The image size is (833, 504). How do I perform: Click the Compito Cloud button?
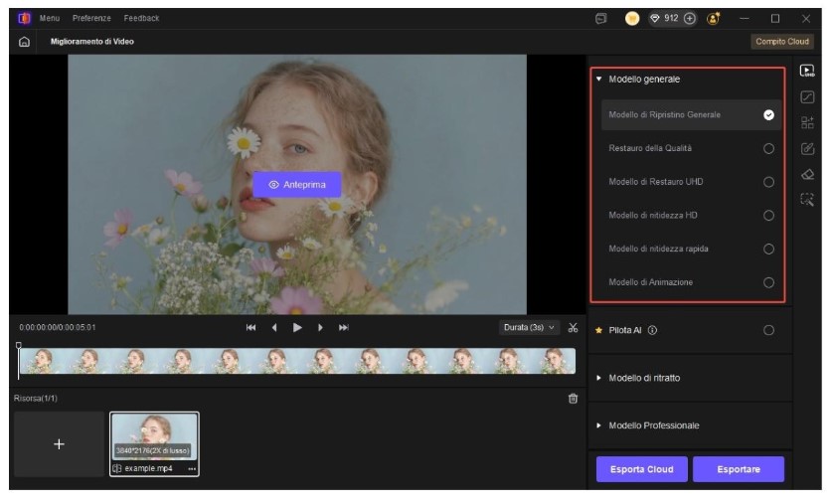point(782,42)
